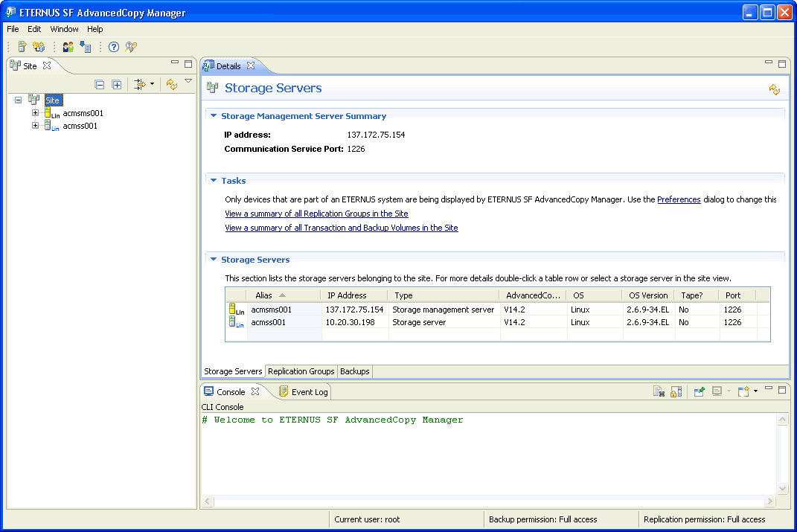797x532 pixels.
Task: Switch to the Replication Groups tab
Action: 301,371
